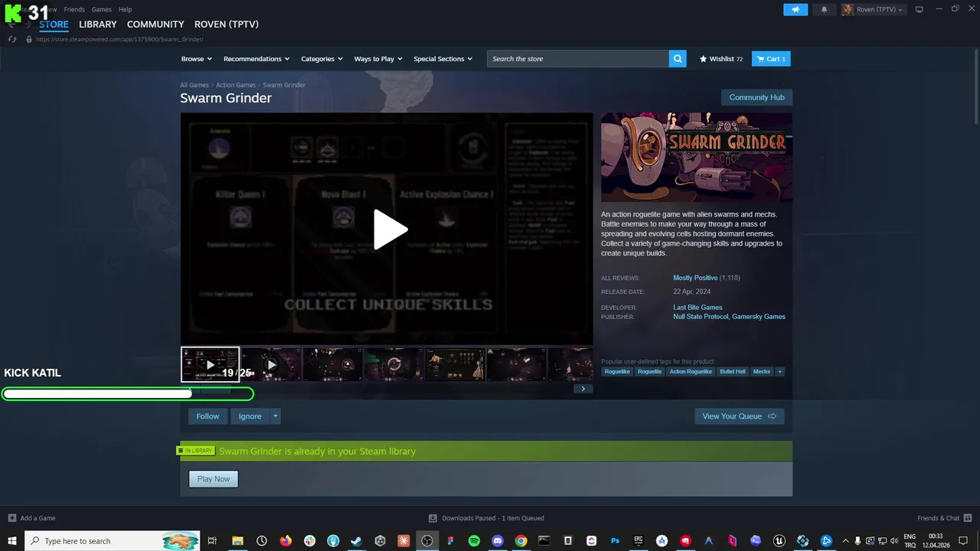Open Slack from the taskbar
The height and width of the screenshot is (551, 980).
[x=309, y=541]
